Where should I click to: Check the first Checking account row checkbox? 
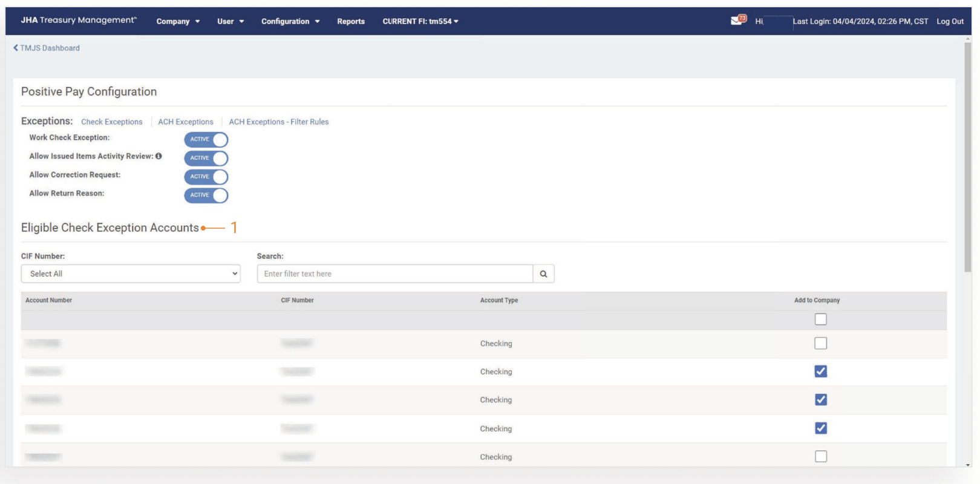(x=820, y=344)
